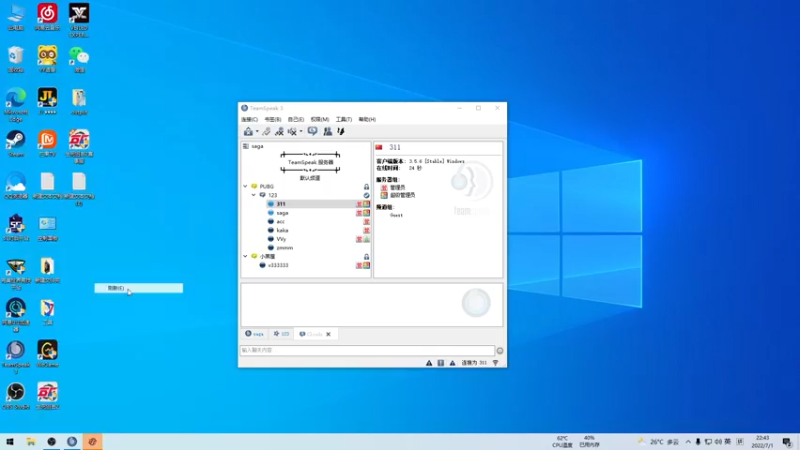Image resolution: width=800 pixels, height=450 pixels.
Task: Switch to the 123 channel chat tab
Action: (281, 334)
